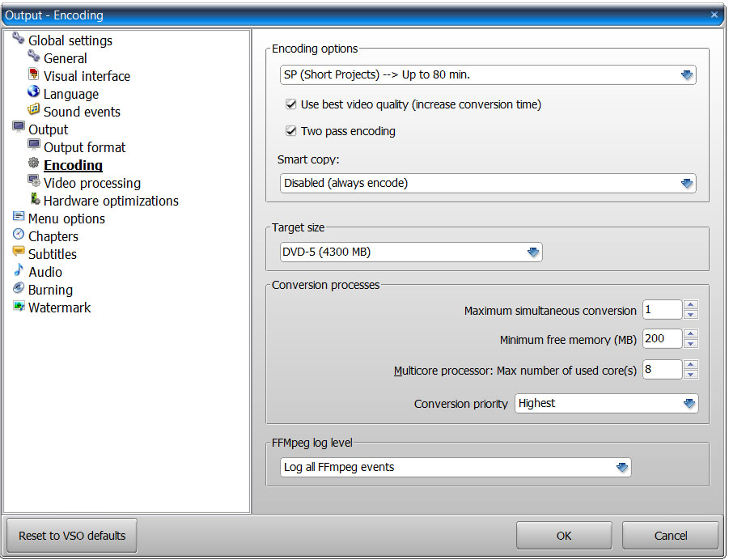Click the Chapters clock icon
The width and height of the screenshot is (729, 560).
point(19,234)
